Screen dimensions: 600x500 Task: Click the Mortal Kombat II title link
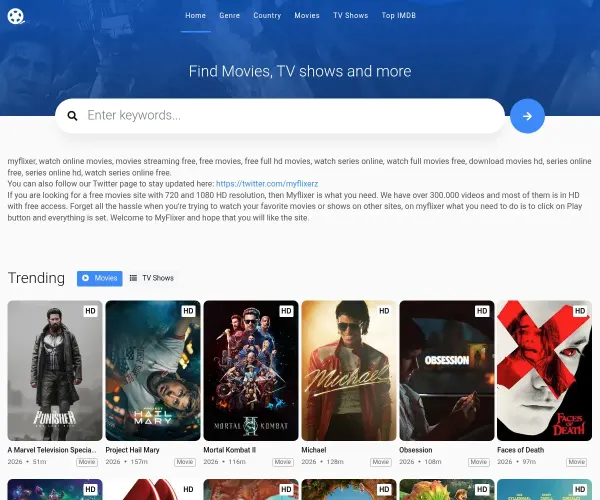pos(230,450)
